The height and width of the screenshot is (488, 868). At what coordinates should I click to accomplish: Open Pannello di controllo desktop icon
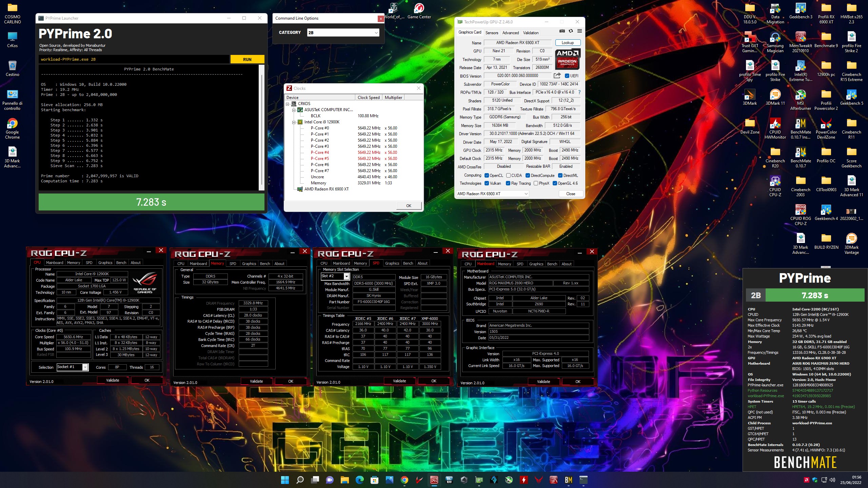[12, 100]
